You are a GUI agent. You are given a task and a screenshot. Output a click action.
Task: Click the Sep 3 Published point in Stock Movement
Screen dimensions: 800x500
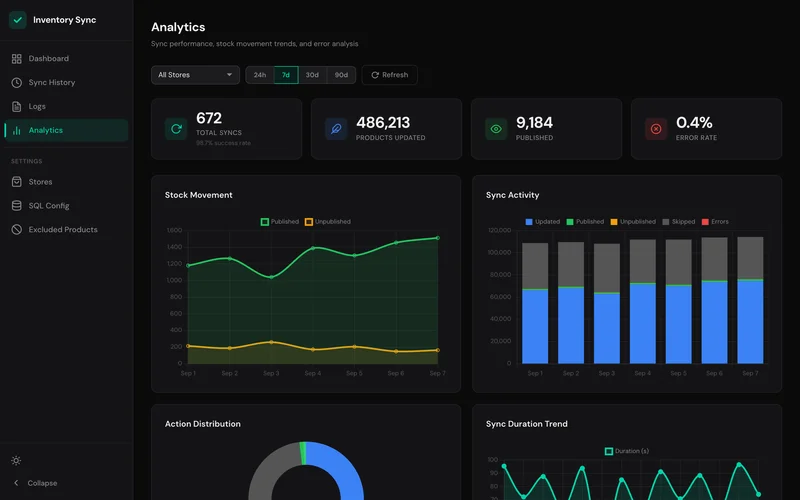[271, 277]
